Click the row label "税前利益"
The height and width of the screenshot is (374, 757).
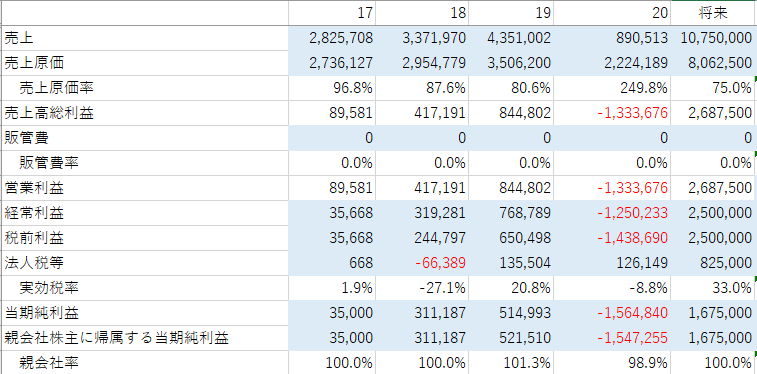point(34,238)
